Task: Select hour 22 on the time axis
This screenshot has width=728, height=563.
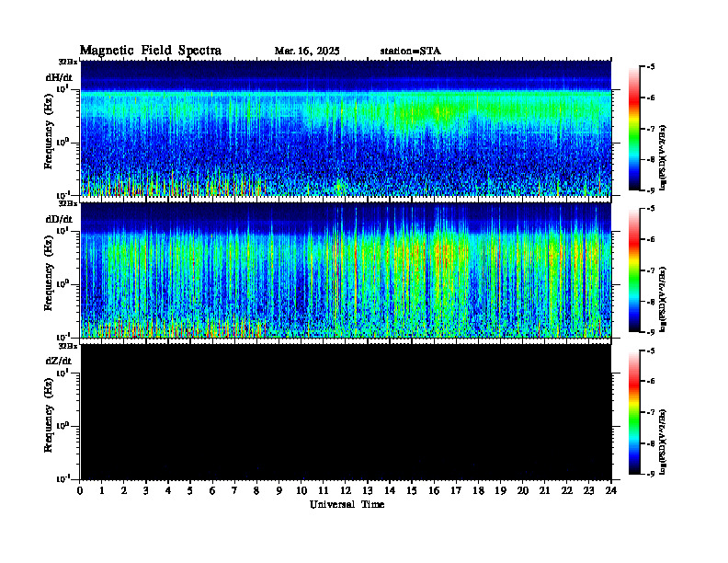Action: (x=567, y=491)
